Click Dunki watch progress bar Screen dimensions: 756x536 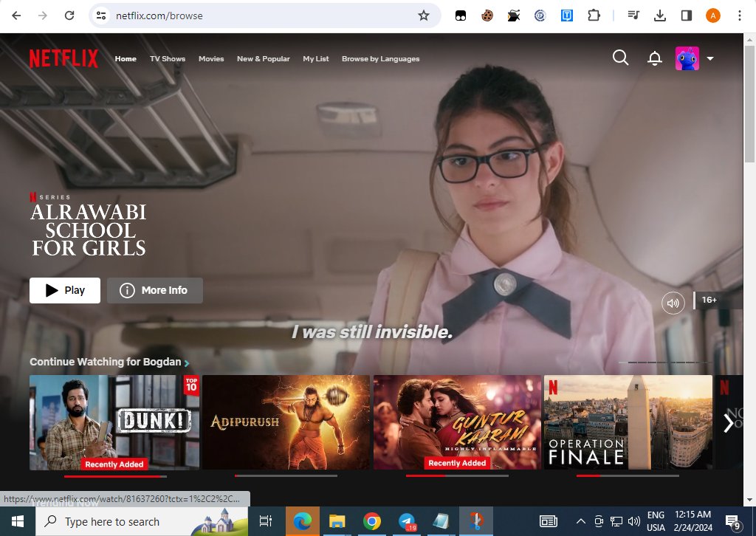115,476
